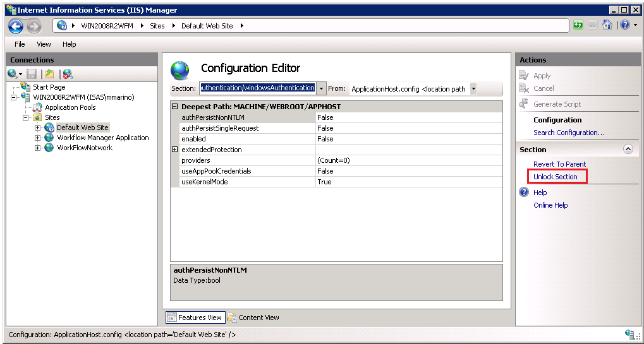The image size is (644, 344).
Task: Collapse the Section actions group chevron
Action: 628,150
